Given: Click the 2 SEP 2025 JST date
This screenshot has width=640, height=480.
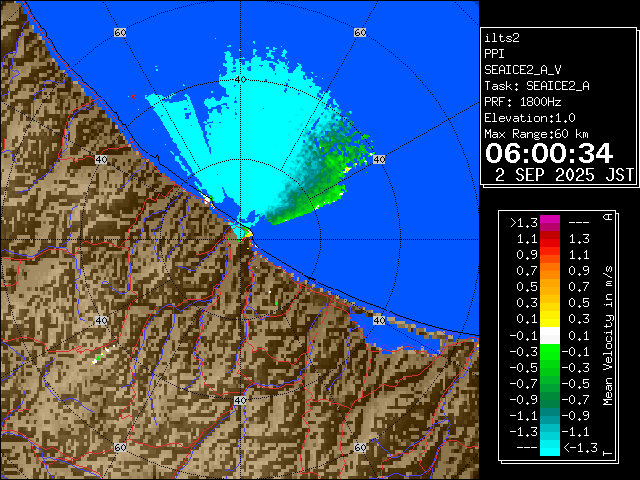Looking at the screenshot, I should [x=565, y=174].
